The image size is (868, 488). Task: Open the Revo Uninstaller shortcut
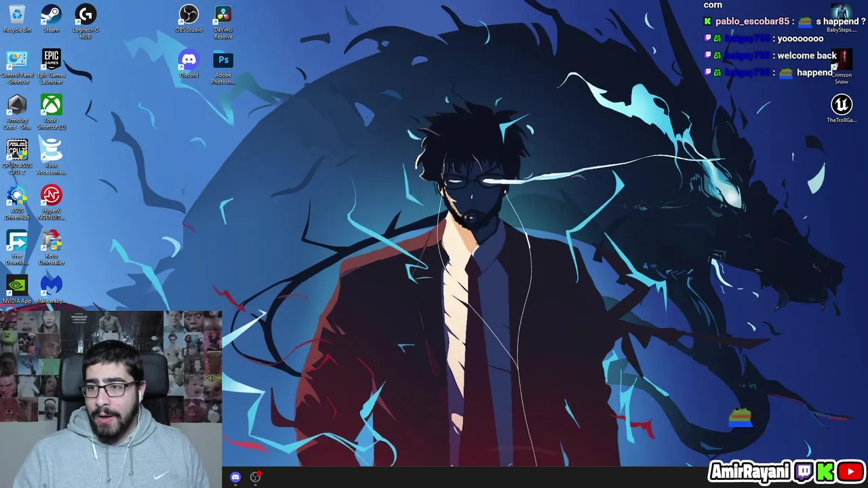pyautogui.click(x=52, y=248)
